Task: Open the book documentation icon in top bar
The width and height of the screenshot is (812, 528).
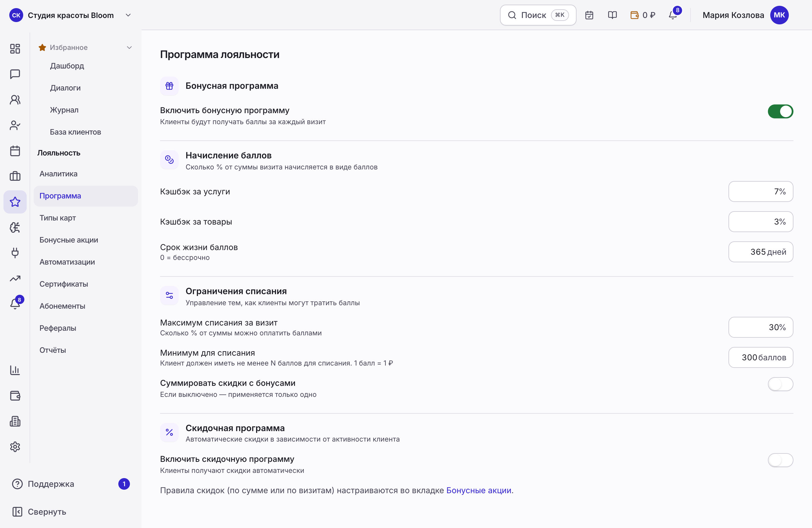Action: [612, 15]
